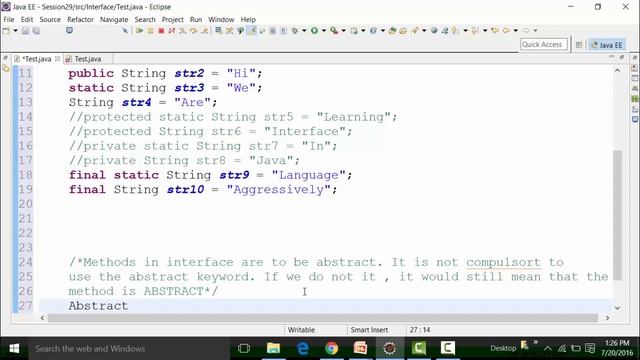Click the Step Return icon
Image resolution: width=640 pixels, height=360 pixels.
204,31
